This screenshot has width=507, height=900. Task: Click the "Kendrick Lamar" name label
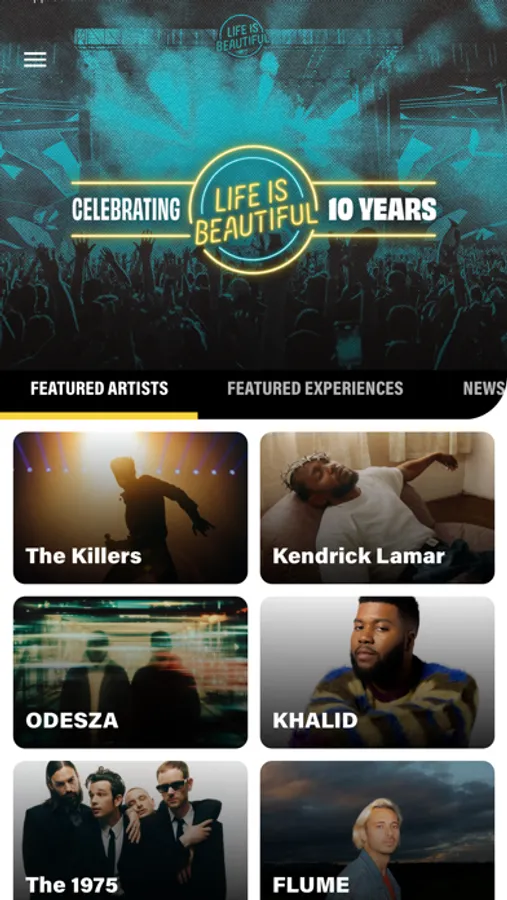pos(359,556)
